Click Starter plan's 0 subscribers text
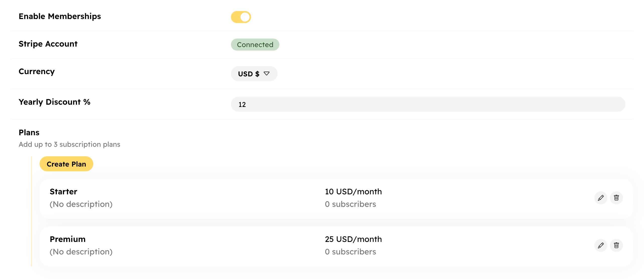Viewport: 644px width, 279px height. click(x=350, y=204)
